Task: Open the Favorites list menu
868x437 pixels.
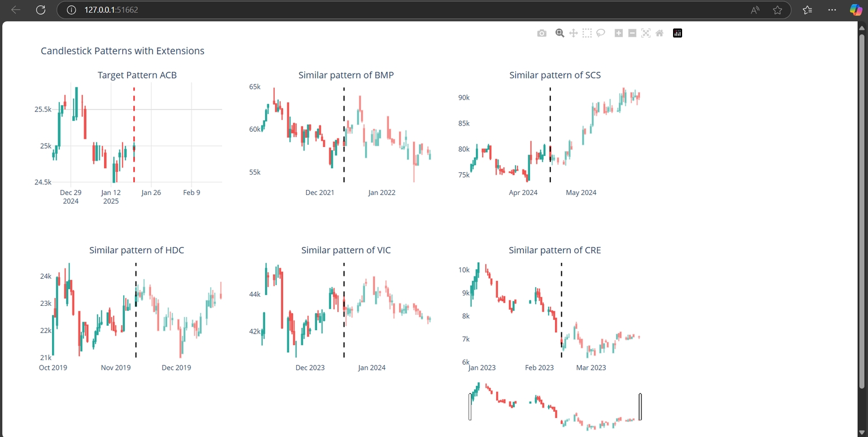Action: click(x=808, y=10)
